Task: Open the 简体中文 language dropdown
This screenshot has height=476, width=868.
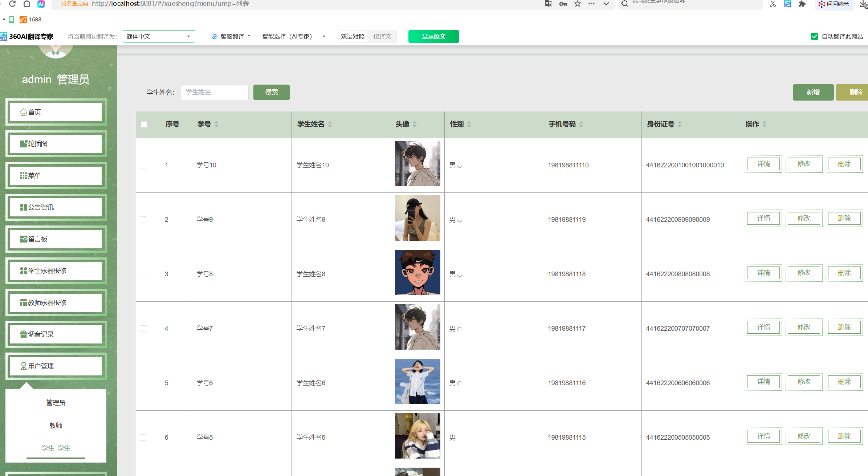Action: [x=159, y=36]
